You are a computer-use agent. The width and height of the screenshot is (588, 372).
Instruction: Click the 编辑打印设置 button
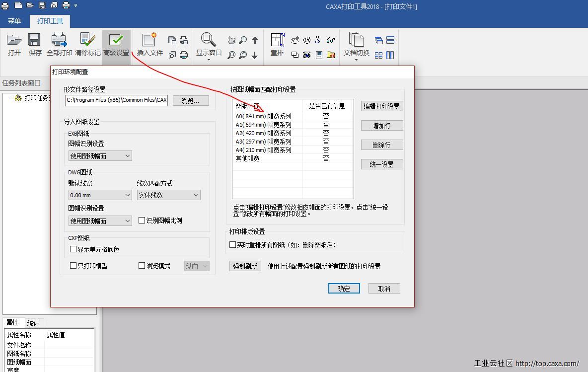tap(381, 106)
